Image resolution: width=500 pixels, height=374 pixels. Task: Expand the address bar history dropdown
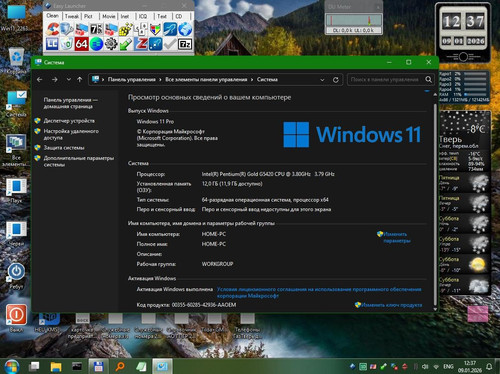click(x=322, y=80)
